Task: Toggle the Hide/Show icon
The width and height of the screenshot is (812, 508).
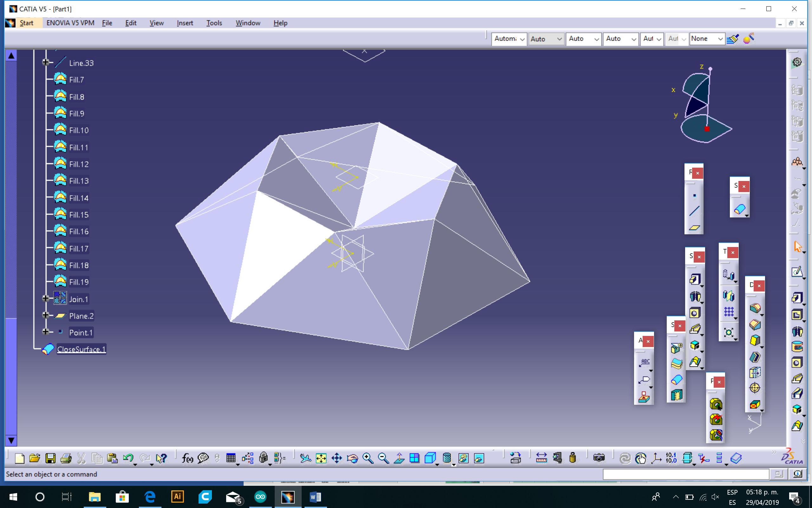Action: [463, 458]
